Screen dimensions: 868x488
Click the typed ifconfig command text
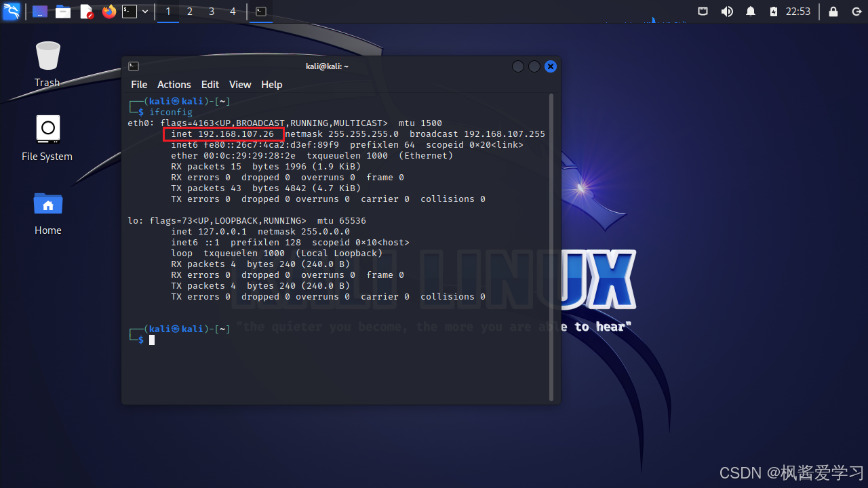(x=171, y=113)
